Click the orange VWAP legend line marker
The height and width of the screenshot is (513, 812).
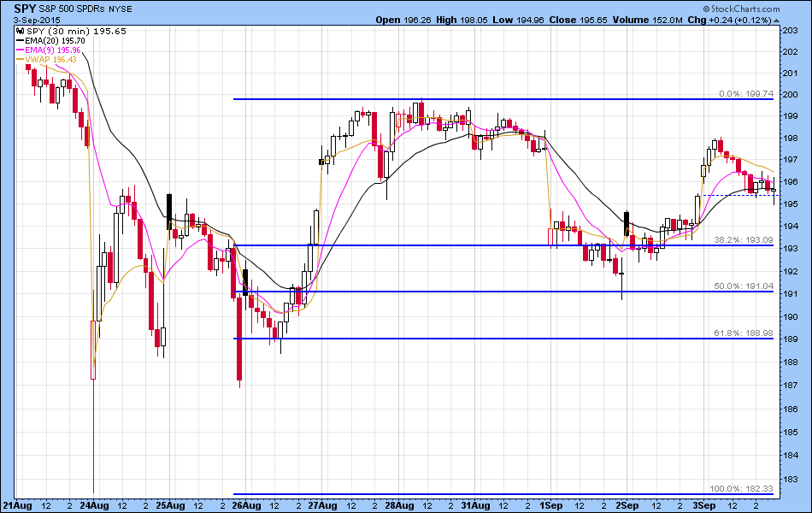click(21, 60)
